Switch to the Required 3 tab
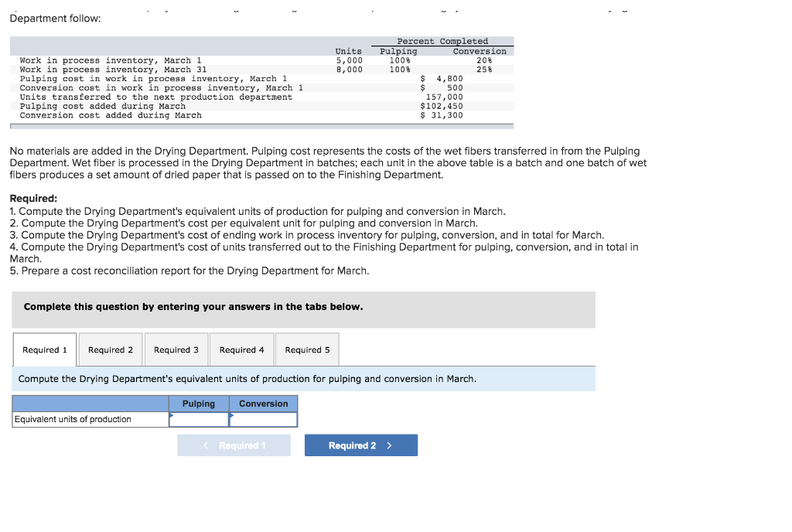The width and height of the screenshot is (792, 532). point(176,350)
